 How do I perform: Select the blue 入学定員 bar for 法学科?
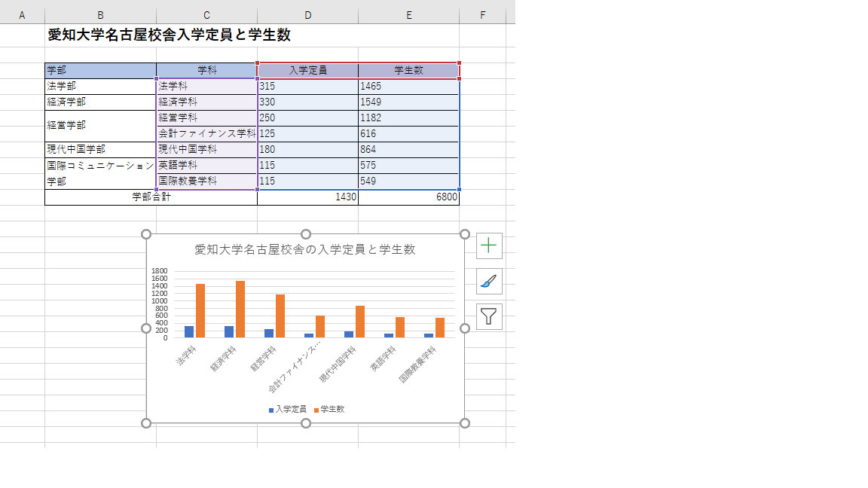tap(189, 332)
